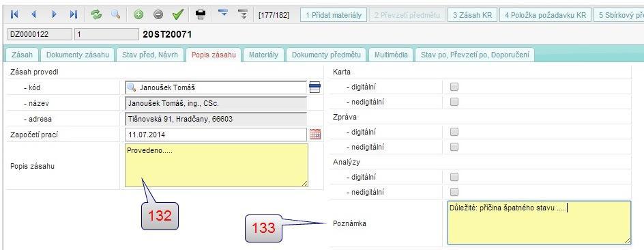Select Popis zásahu tab
The height and width of the screenshot is (250, 644).
point(214,55)
